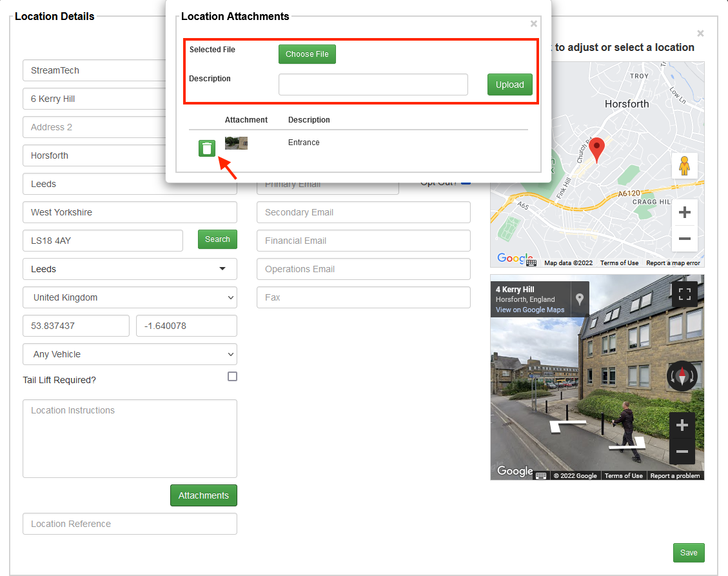
Task: Zoom out within the Street View panel
Action: pyautogui.click(x=682, y=452)
